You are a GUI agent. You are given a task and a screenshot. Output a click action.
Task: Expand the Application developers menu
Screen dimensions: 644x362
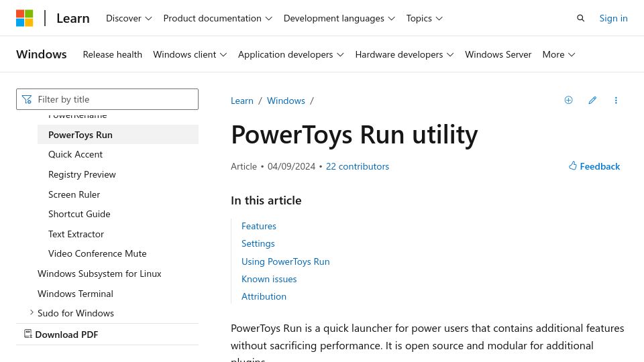[x=290, y=54]
